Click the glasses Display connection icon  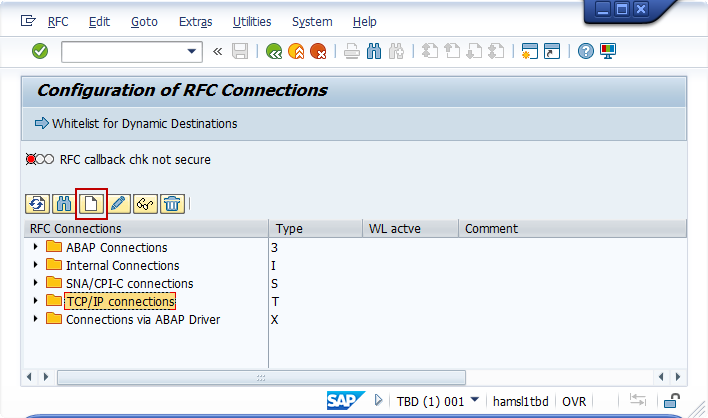(x=145, y=203)
